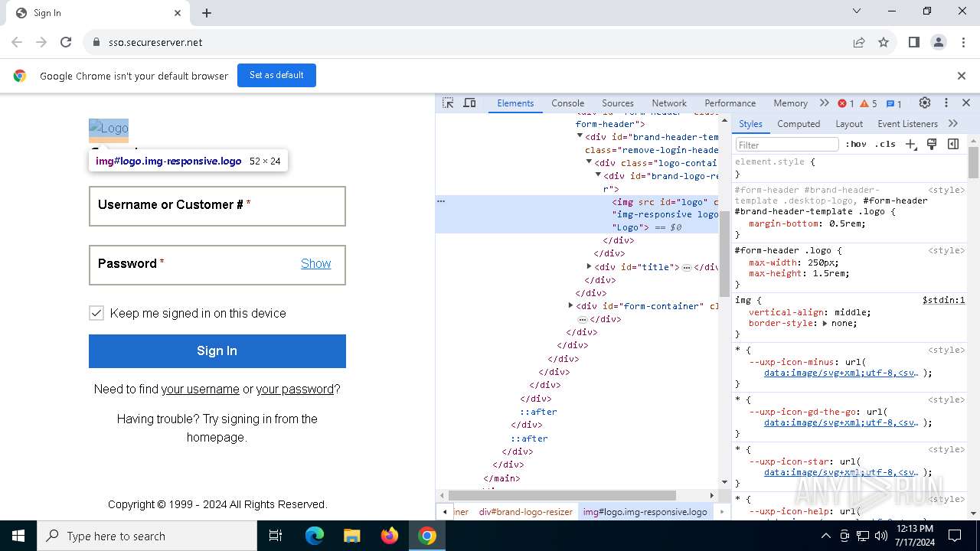980x551 pixels.
Task: Toggle the device toolbar in DevTools
Action: (x=470, y=103)
